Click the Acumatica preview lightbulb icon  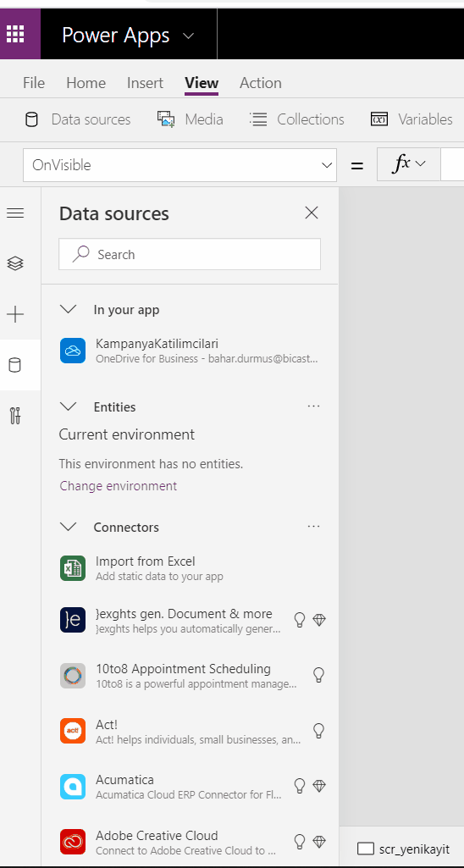coord(300,786)
